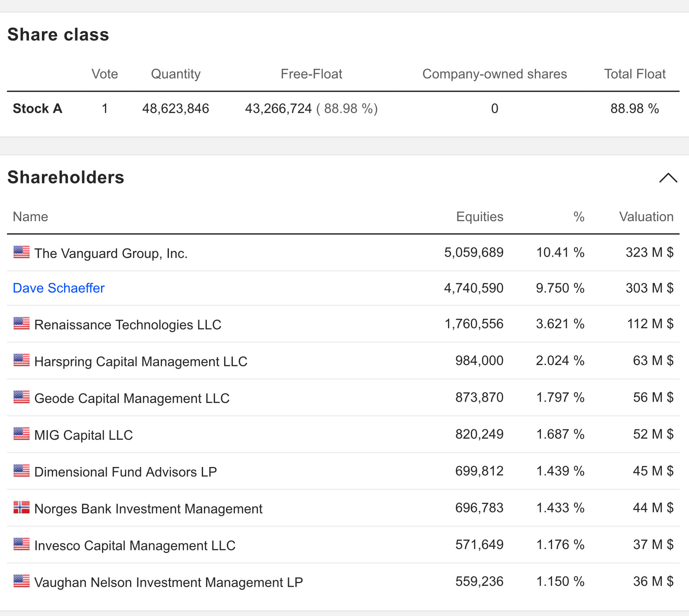Click Vanguard percentage 10.41 %
689x616 pixels.
560,252
